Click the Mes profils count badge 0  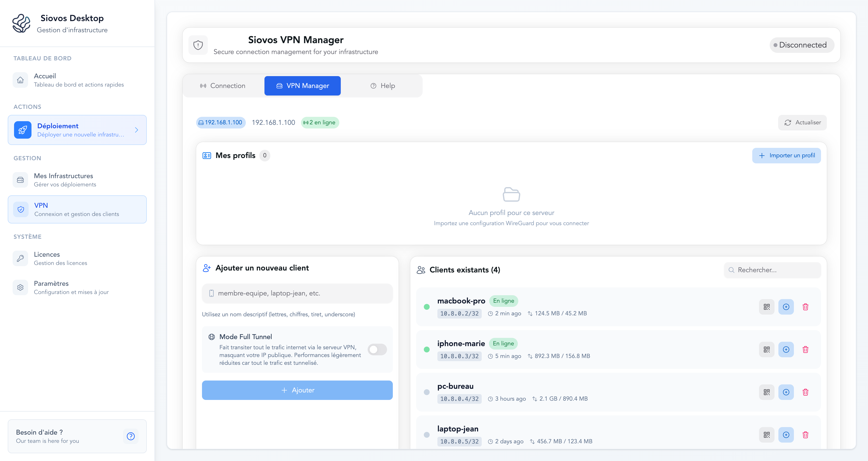264,155
